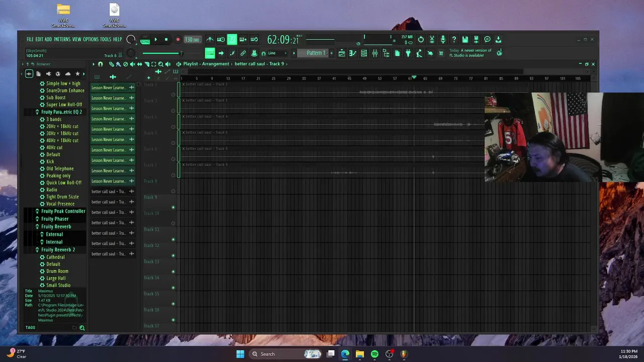This screenshot has height=362, width=644.
Task: Open the audio editor scissors icon
Action: [432, 39]
